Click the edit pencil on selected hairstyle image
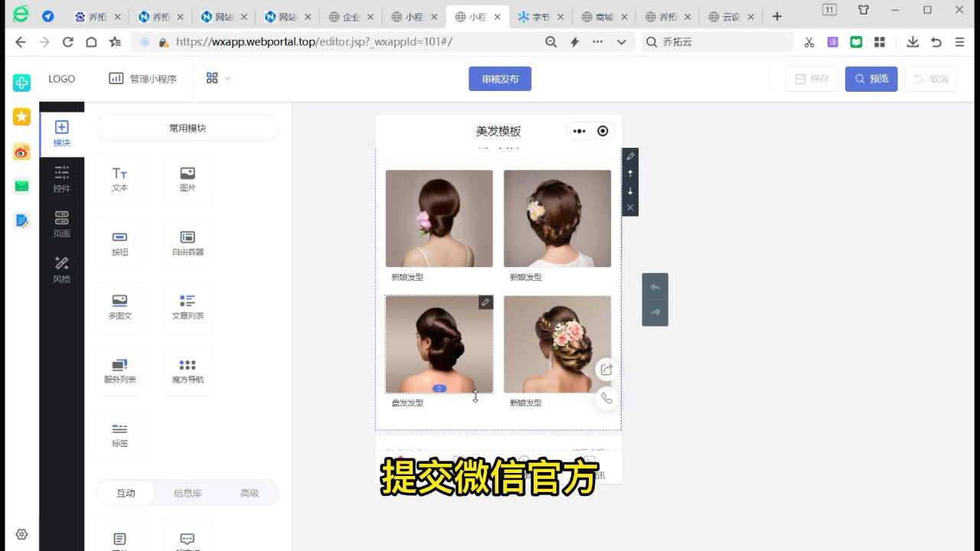 pyautogui.click(x=485, y=303)
